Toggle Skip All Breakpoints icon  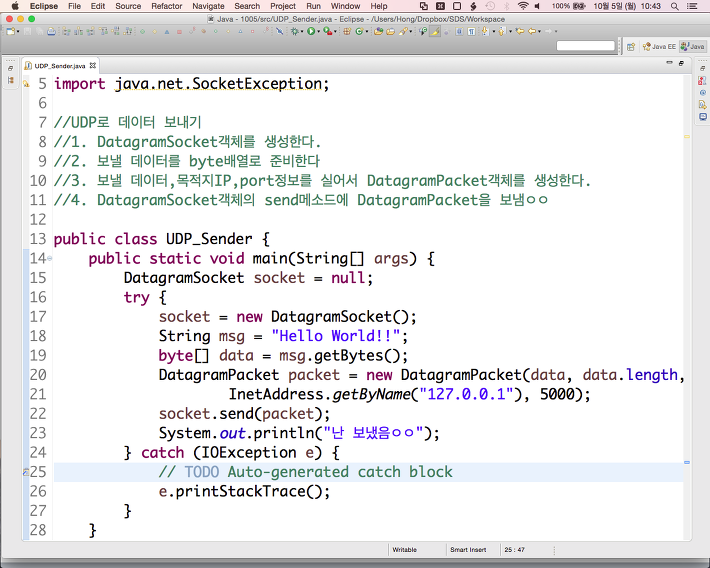pyautogui.click(x=279, y=31)
